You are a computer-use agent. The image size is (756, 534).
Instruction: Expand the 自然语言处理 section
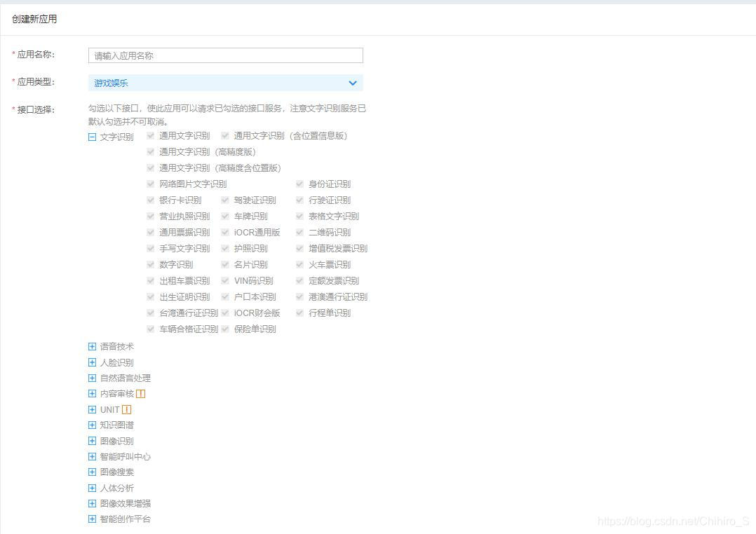pyautogui.click(x=92, y=378)
